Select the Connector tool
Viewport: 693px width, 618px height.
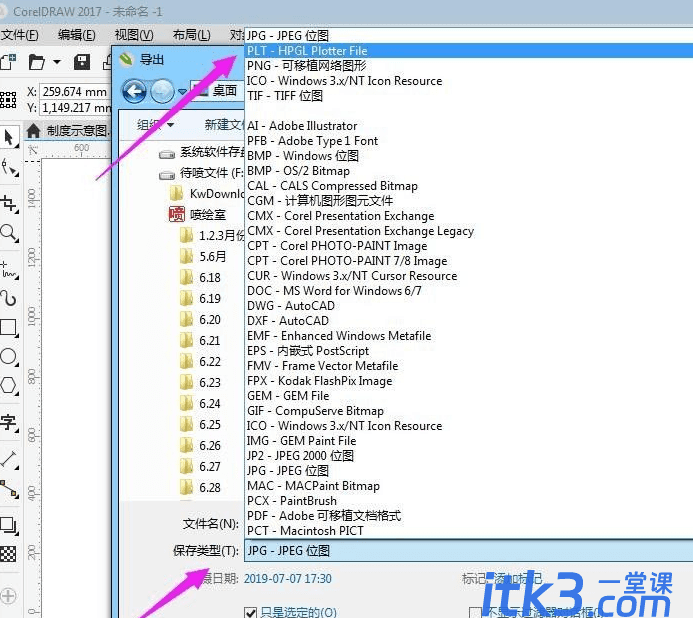9,489
